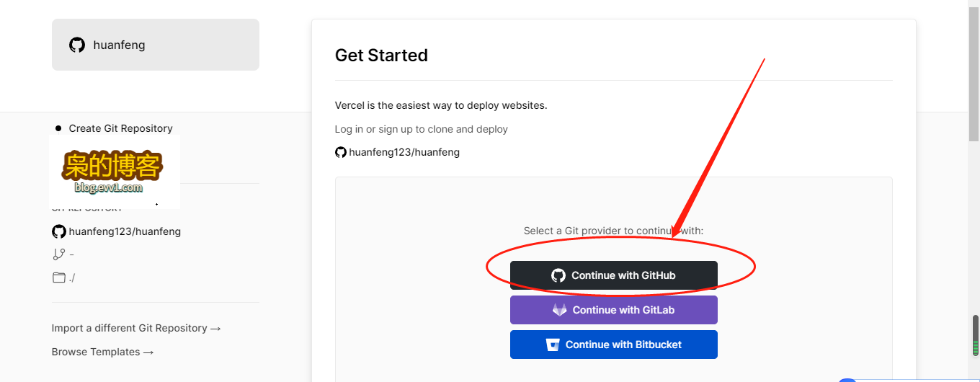Select Continue with Bitbucket
This screenshot has height=382, width=980.
pyautogui.click(x=614, y=345)
